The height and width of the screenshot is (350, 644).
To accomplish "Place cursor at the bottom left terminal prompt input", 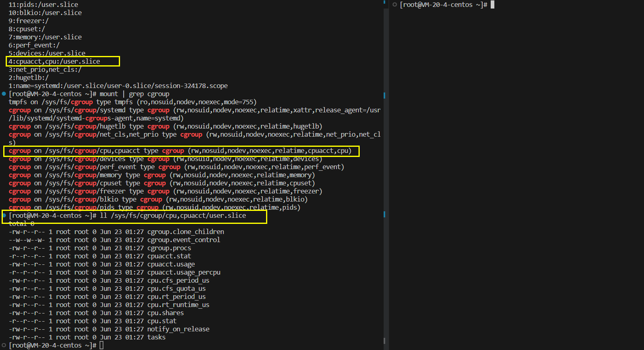I will [101, 345].
